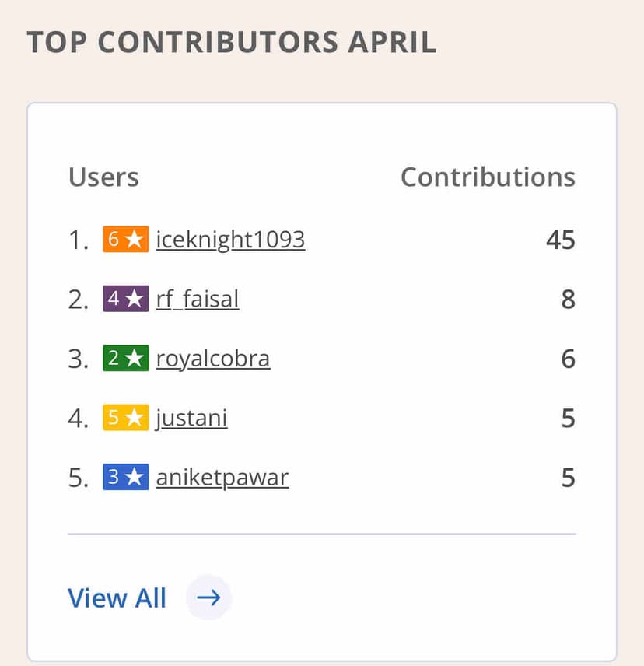The image size is (644, 666).
Task: Click aniketpawar's contribution count
Action: [568, 478]
